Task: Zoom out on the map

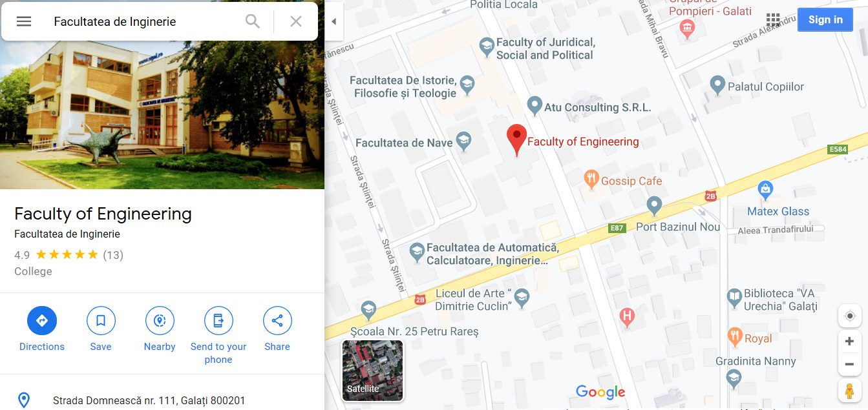Action: 849,364
